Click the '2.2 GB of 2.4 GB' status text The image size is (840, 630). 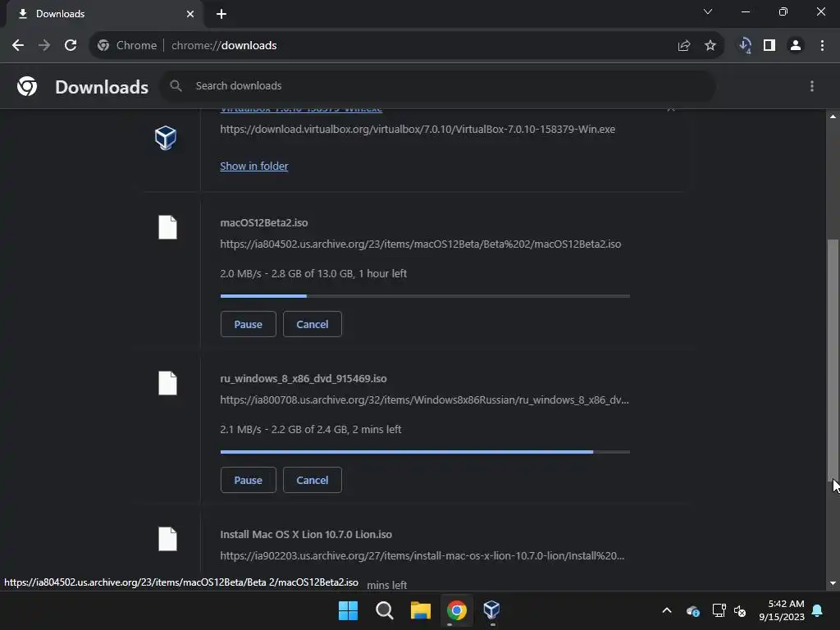click(x=309, y=429)
